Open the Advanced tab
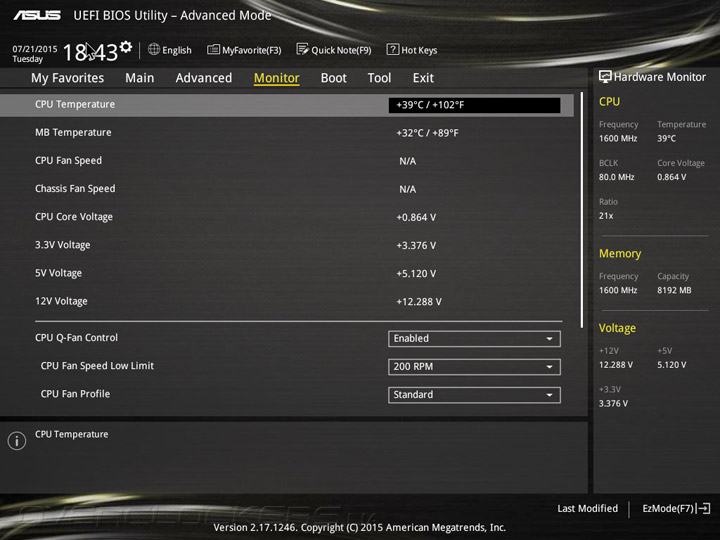This screenshot has height=540, width=720. tap(204, 78)
